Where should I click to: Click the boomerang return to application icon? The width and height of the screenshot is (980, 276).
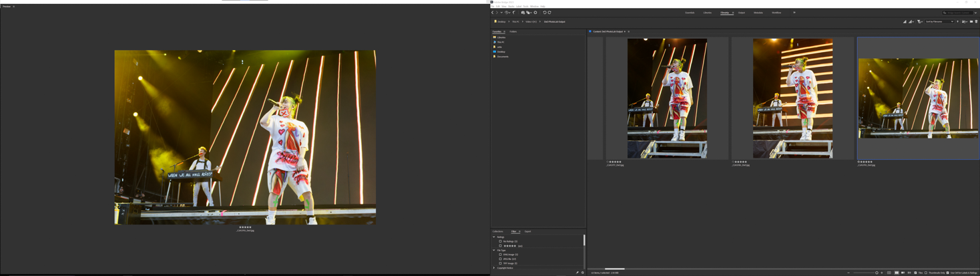coord(514,12)
